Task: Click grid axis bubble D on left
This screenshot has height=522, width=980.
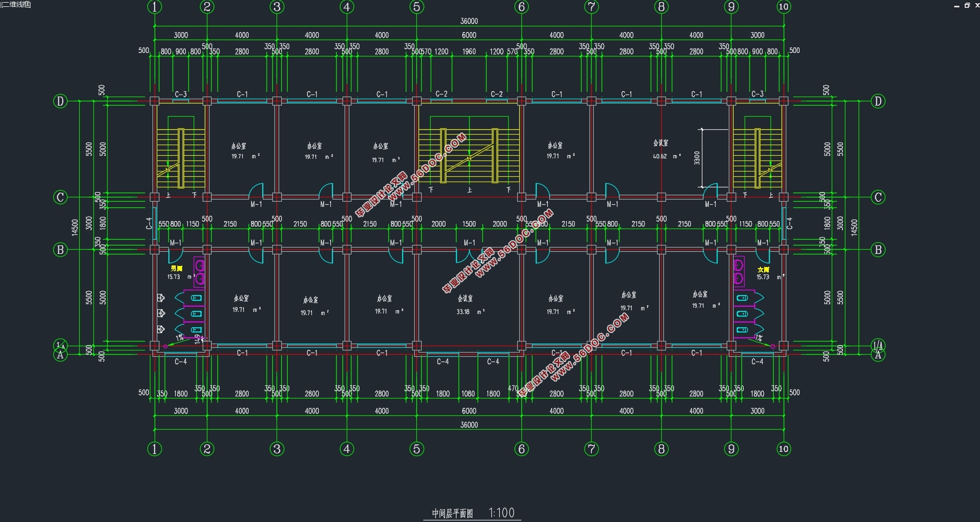Action: click(60, 101)
